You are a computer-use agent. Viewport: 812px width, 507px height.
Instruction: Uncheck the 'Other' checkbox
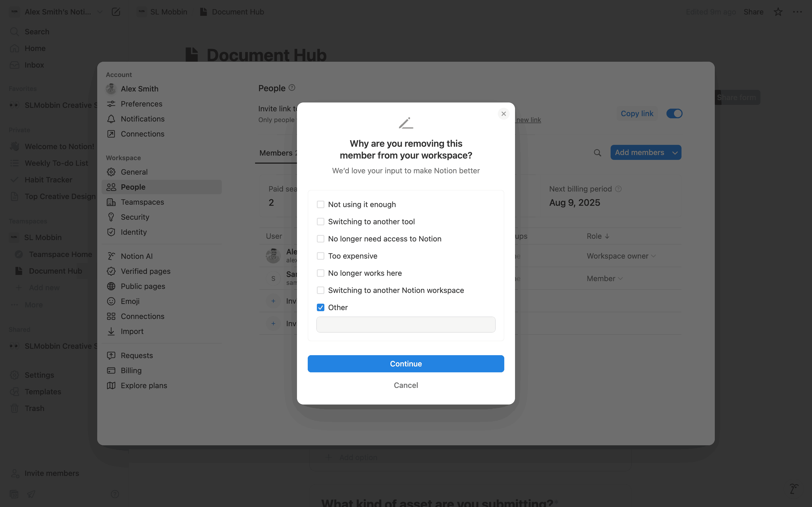point(320,307)
